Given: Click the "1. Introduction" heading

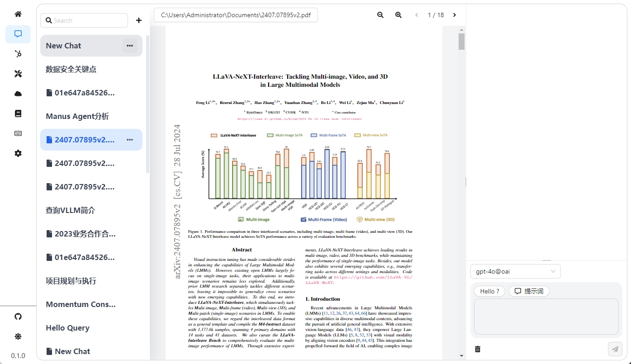Looking at the screenshot, I should [x=323, y=299].
